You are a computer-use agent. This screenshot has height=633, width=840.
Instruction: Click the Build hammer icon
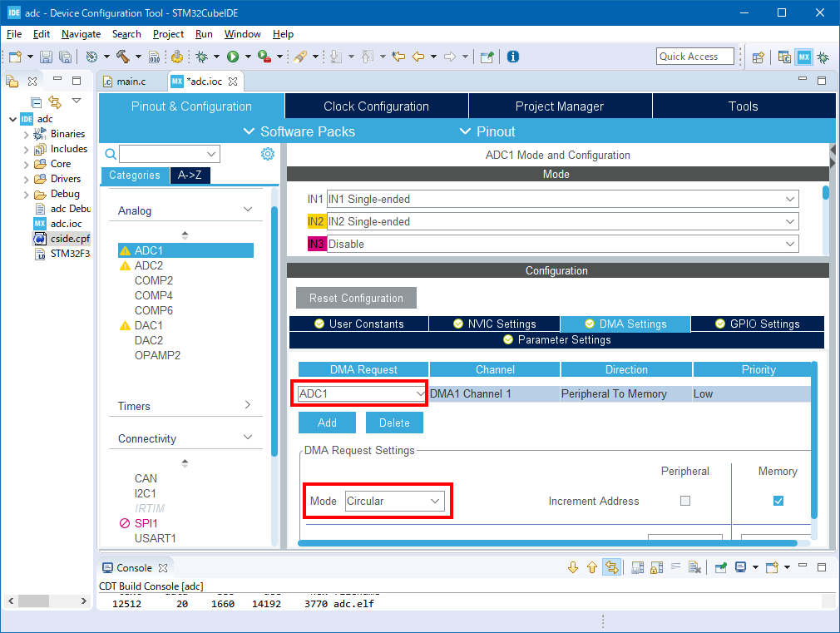pyautogui.click(x=123, y=57)
